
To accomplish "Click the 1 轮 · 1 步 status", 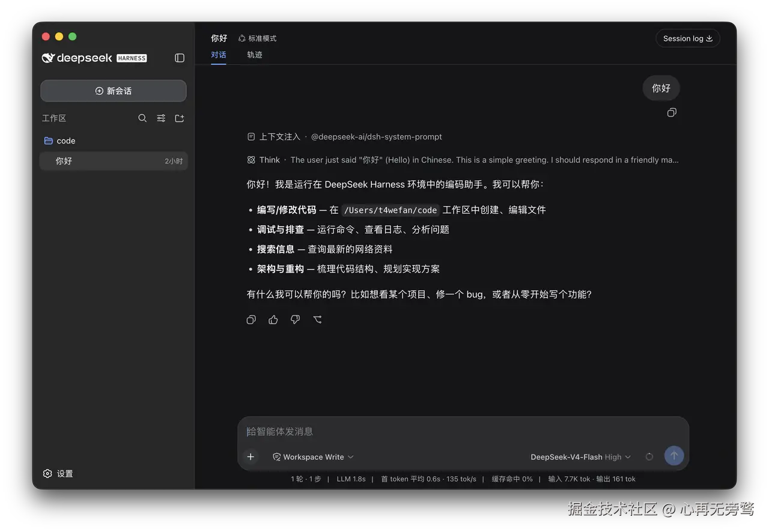I will coord(306,479).
